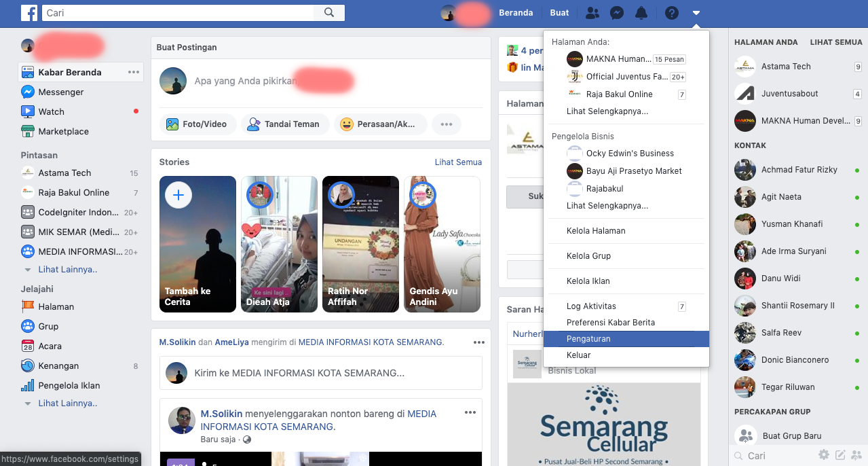Open Official Juventus page in dropdown
Screen dimensions: 868x466
[626, 77]
